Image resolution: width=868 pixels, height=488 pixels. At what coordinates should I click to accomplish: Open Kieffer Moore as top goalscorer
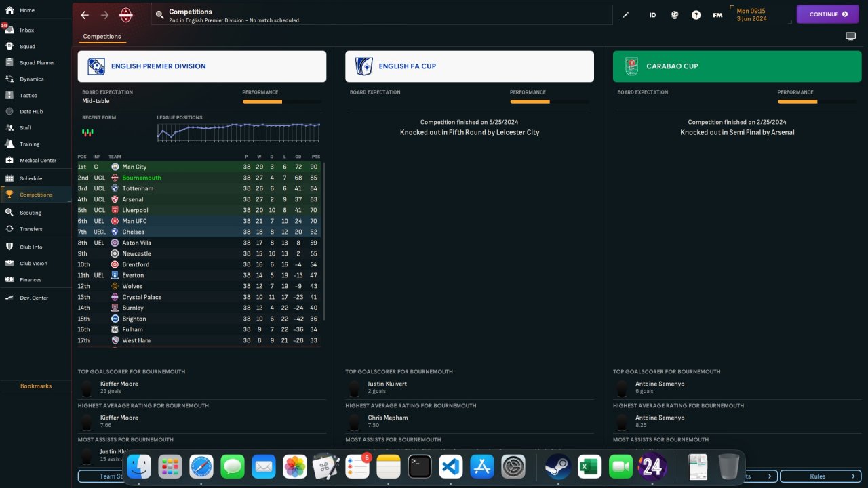(119, 384)
